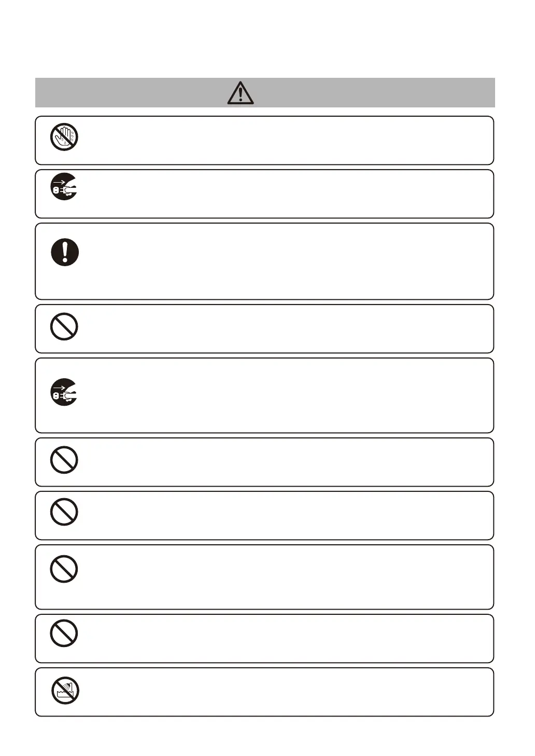Select the black exclamation mark circle icon
This screenshot has height=756, width=535.
tap(65, 253)
